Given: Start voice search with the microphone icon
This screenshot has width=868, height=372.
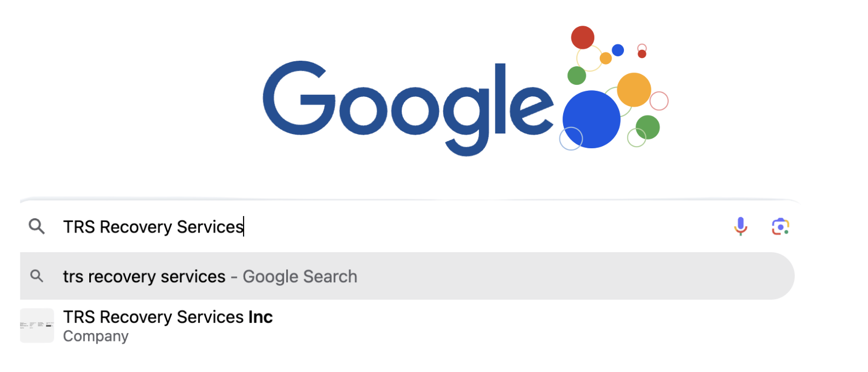Looking at the screenshot, I should click(x=740, y=226).
